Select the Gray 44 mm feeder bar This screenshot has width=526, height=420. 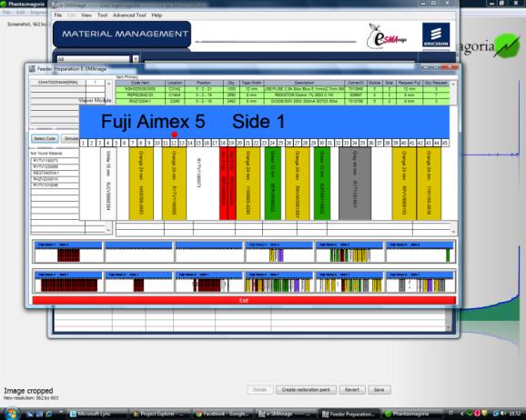tap(355, 184)
